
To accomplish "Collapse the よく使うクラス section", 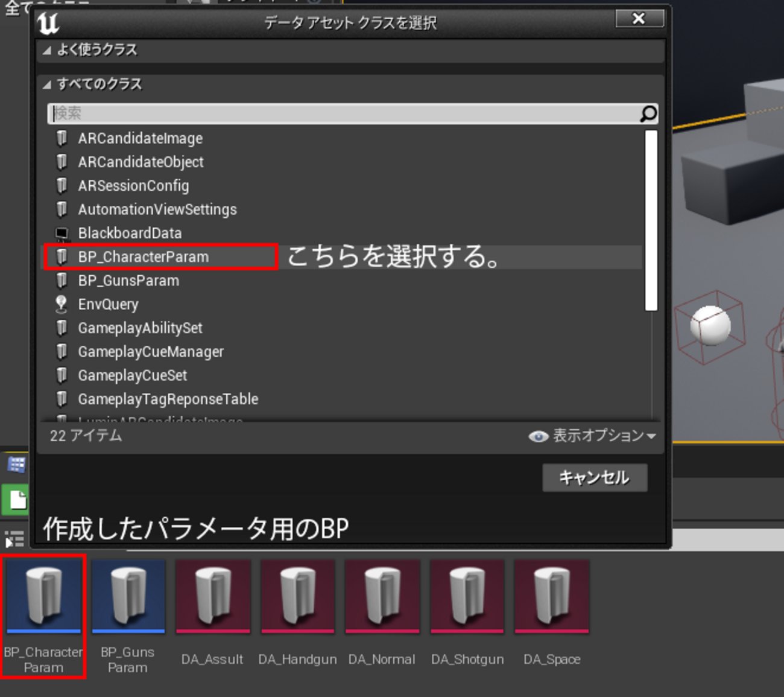I will tap(46, 51).
